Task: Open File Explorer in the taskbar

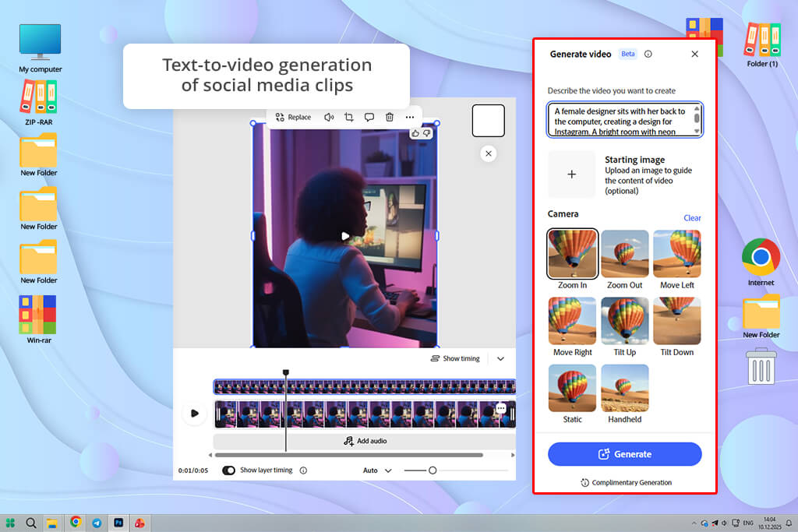Action: click(52, 523)
